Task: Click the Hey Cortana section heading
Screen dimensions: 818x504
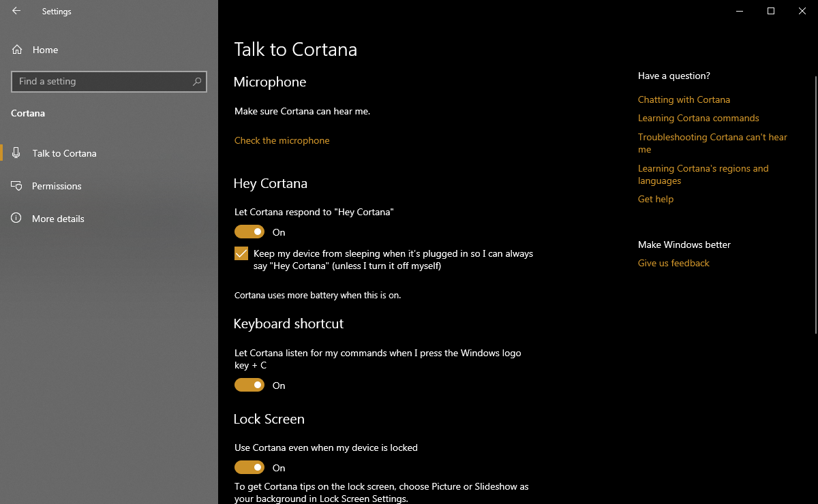Action: tap(271, 183)
